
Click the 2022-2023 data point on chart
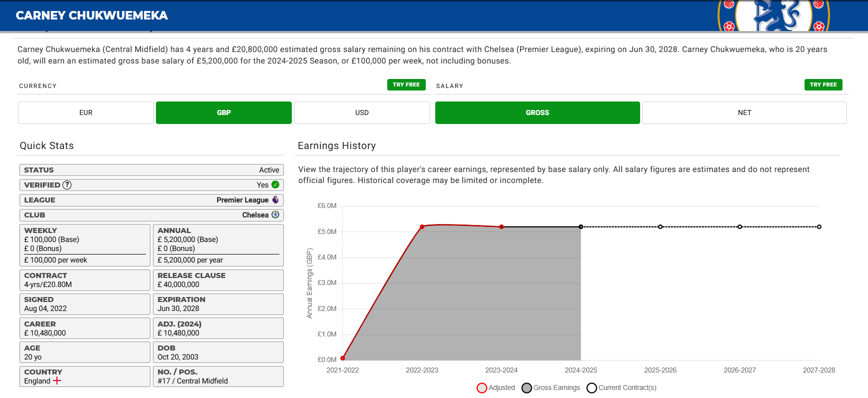pyautogui.click(x=422, y=227)
